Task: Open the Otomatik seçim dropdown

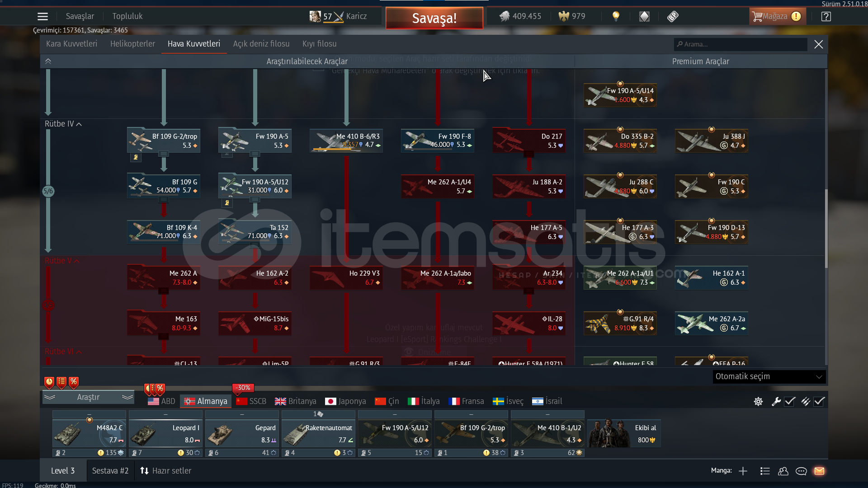Action: pos(769,376)
